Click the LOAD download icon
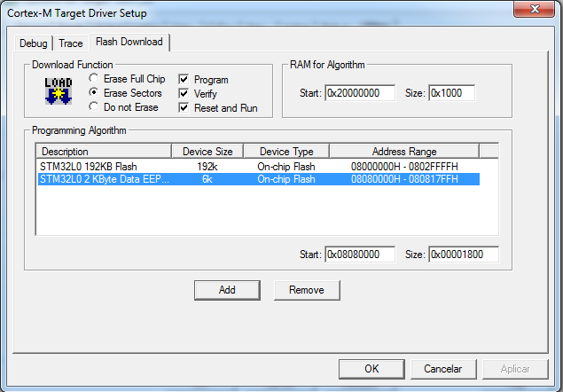563x392 pixels. click(x=59, y=91)
